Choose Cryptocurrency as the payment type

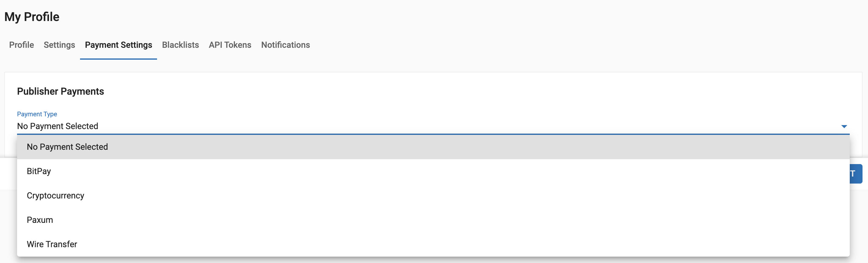click(x=55, y=195)
